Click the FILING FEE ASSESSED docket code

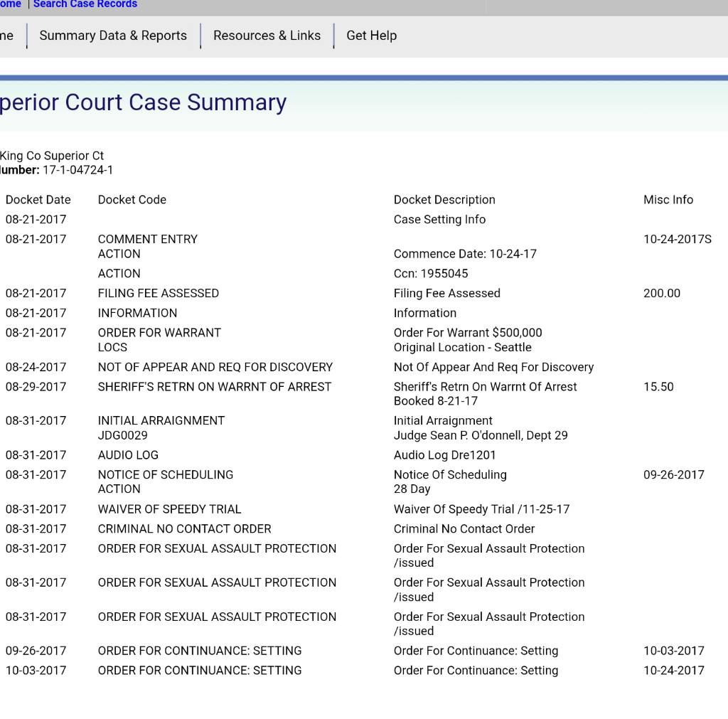[x=158, y=293]
